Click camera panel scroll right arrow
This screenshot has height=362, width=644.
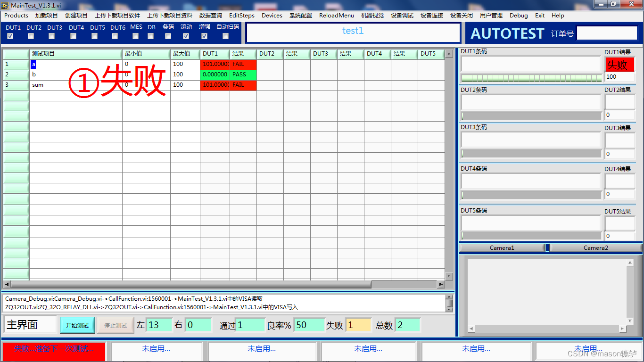coord(623,329)
